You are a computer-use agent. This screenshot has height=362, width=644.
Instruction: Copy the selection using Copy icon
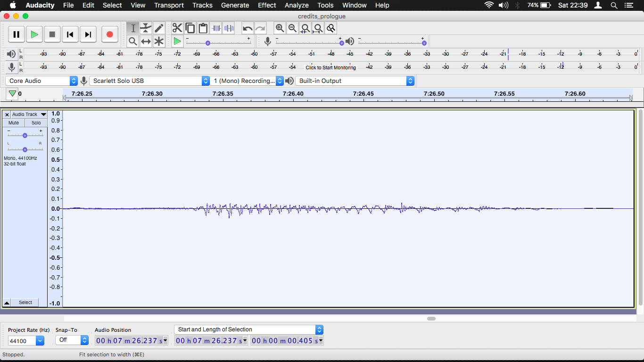point(190,28)
